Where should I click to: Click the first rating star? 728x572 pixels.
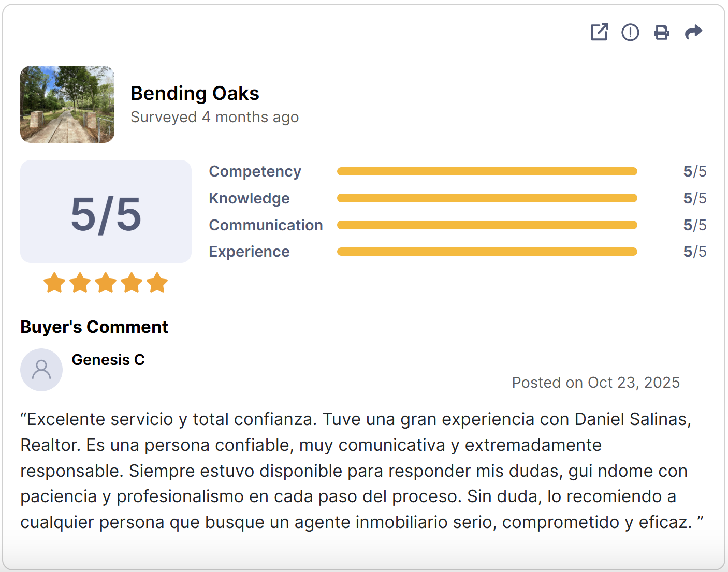[x=54, y=283]
